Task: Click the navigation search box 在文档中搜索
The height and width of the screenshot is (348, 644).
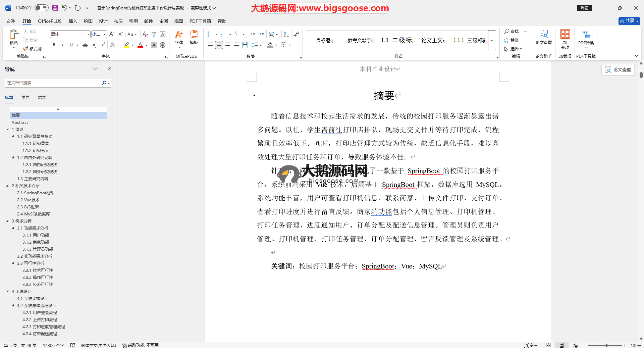Action: coord(54,83)
